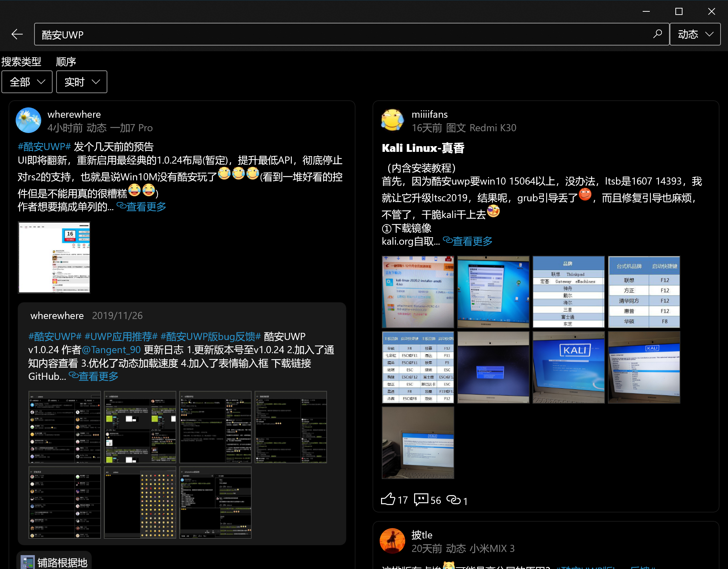Click the 酷安UWP search input field
Viewport: 728px width, 569px height.
pos(341,34)
